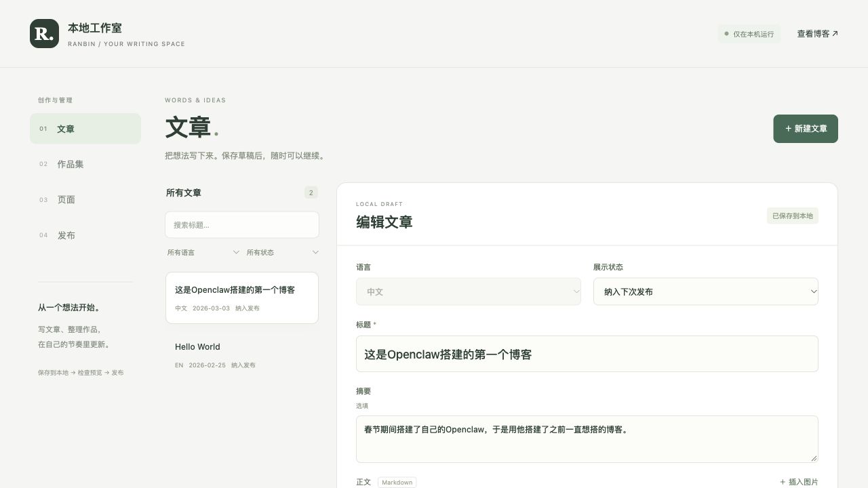Open the 所有状态 filter dropdown
The height and width of the screenshot is (488, 868).
click(282, 252)
